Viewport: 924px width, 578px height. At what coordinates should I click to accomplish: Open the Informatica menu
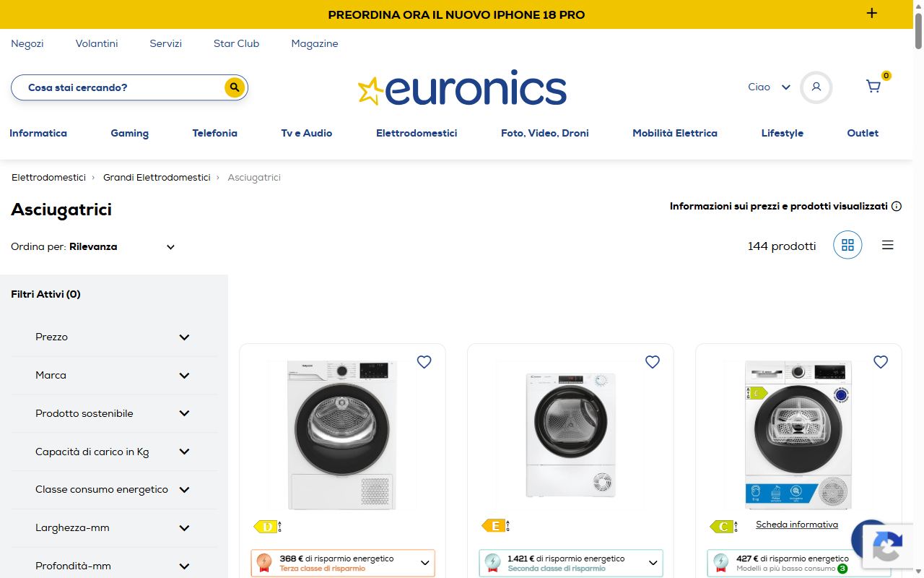[x=38, y=133]
